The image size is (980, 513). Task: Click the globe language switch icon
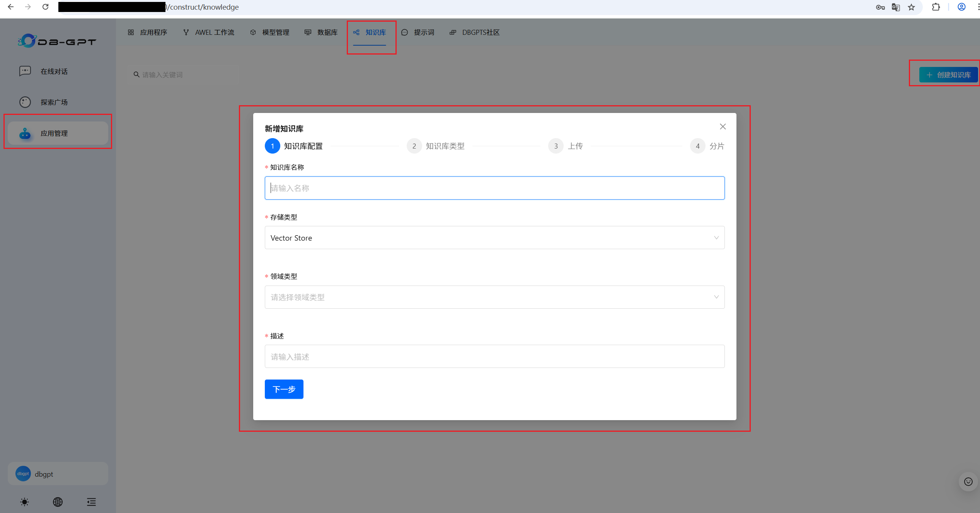pyautogui.click(x=58, y=502)
